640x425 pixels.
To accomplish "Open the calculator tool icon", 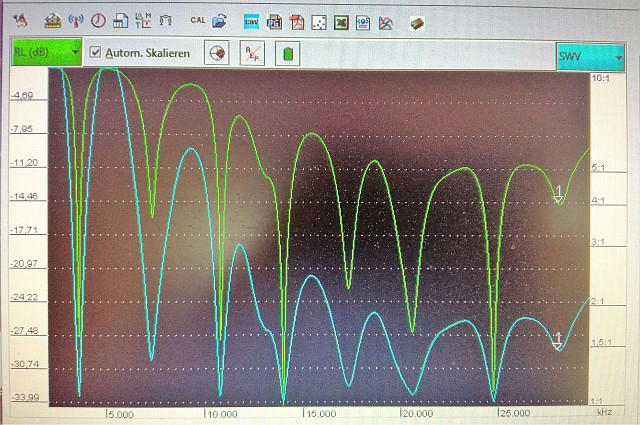I will coord(120,20).
